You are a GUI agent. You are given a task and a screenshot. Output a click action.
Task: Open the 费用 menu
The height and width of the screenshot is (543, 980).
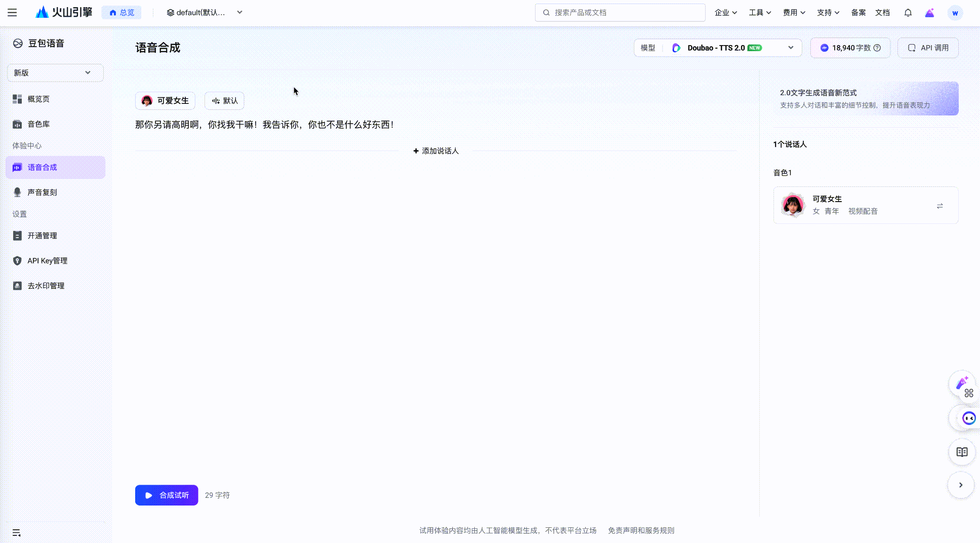[794, 13]
